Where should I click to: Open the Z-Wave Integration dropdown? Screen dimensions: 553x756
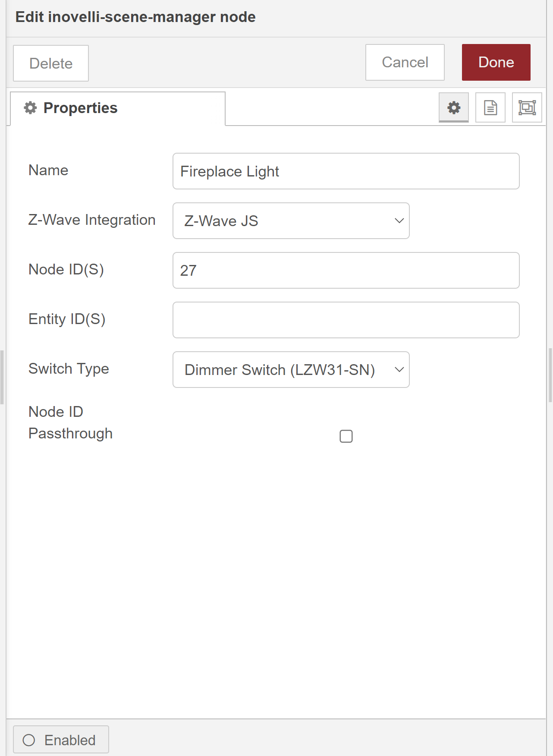point(291,221)
